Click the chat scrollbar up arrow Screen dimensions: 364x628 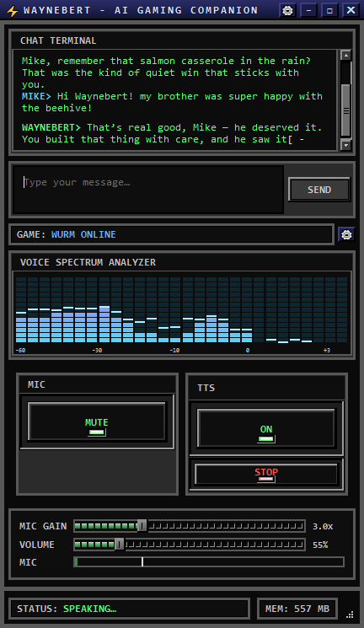point(346,56)
